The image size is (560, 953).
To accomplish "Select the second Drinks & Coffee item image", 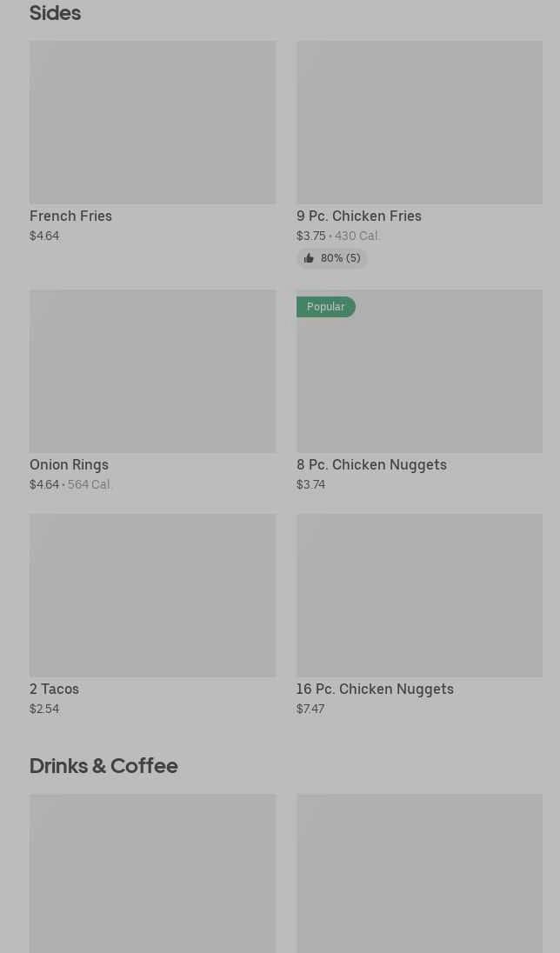I will point(419,873).
